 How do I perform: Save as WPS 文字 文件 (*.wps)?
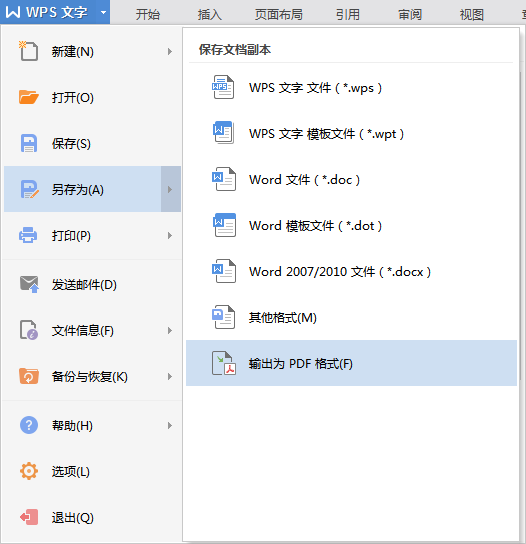click(x=351, y=87)
